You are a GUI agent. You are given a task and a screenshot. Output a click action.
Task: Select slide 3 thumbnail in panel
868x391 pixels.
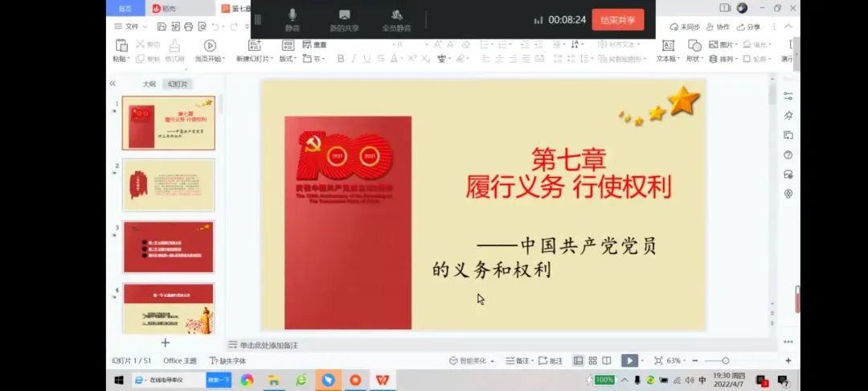168,247
